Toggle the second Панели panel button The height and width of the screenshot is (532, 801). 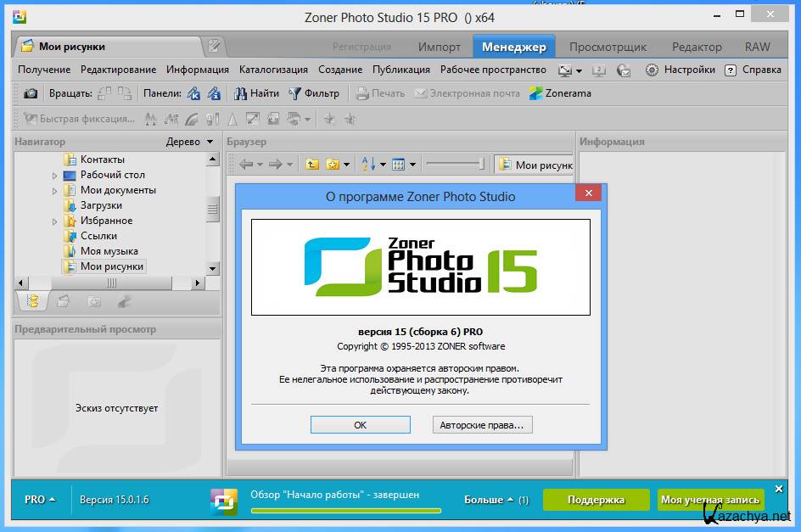pyautogui.click(x=214, y=93)
